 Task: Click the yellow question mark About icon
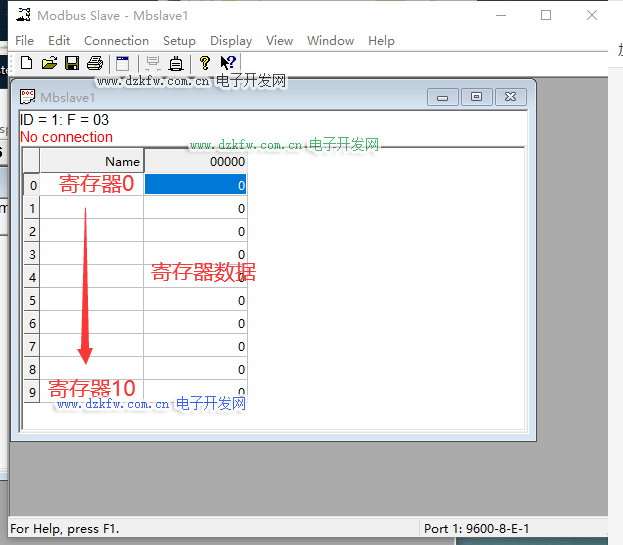(x=204, y=63)
